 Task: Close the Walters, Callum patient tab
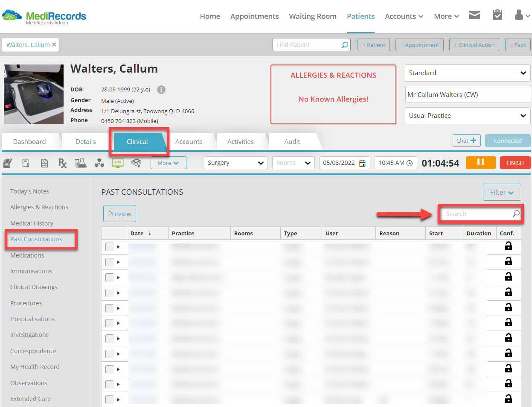tap(54, 44)
